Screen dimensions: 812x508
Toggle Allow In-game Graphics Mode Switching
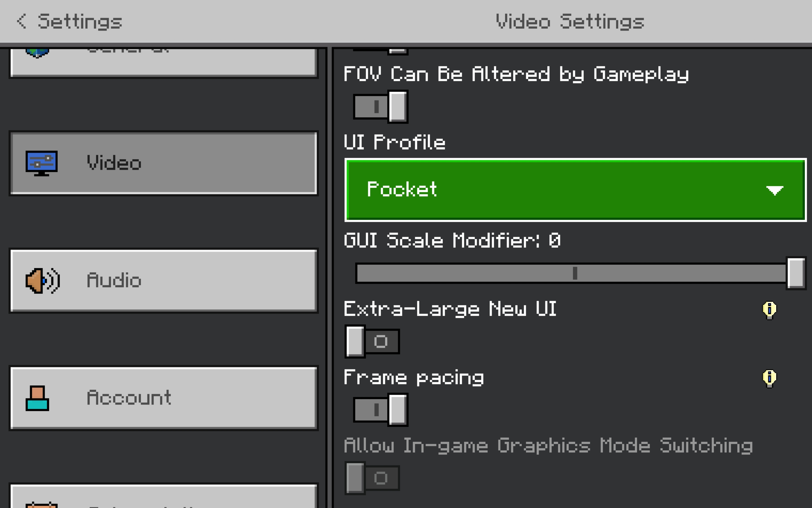372,478
